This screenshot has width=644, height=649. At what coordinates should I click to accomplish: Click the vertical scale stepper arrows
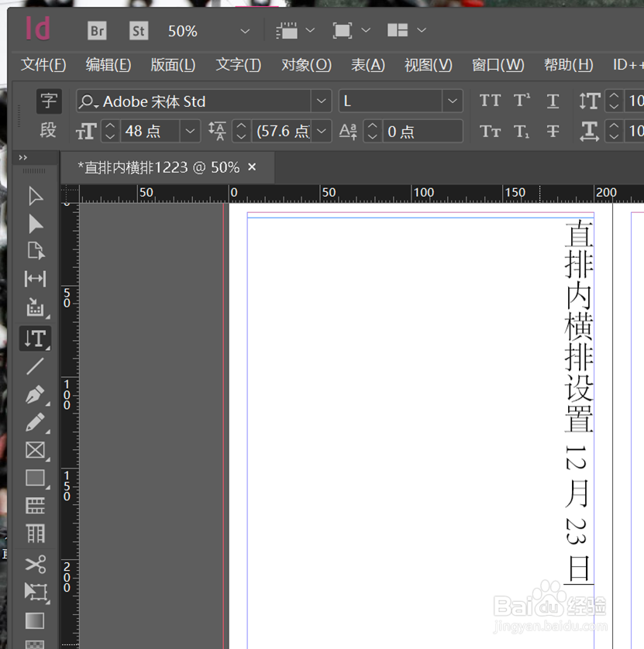pyautogui.click(x=614, y=101)
